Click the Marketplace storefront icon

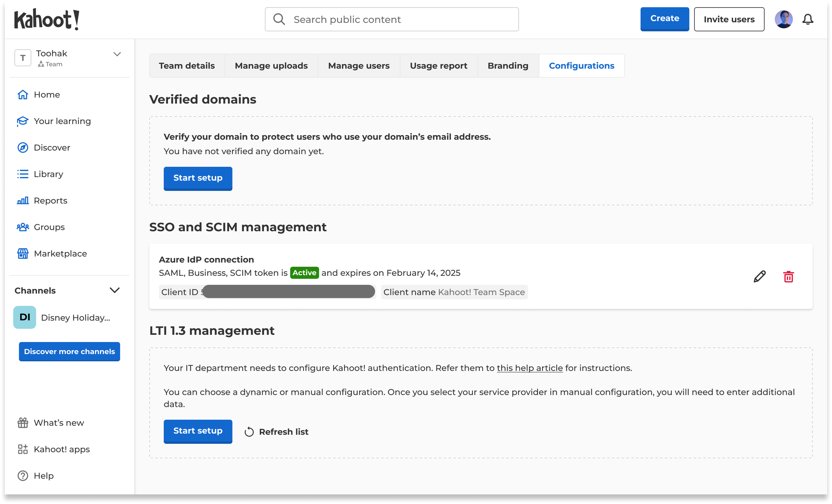coord(23,253)
